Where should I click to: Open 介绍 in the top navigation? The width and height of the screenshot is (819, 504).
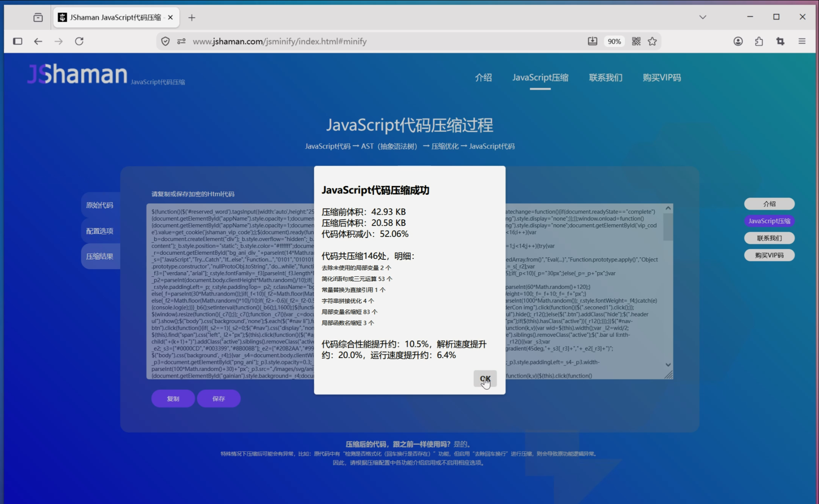click(483, 78)
